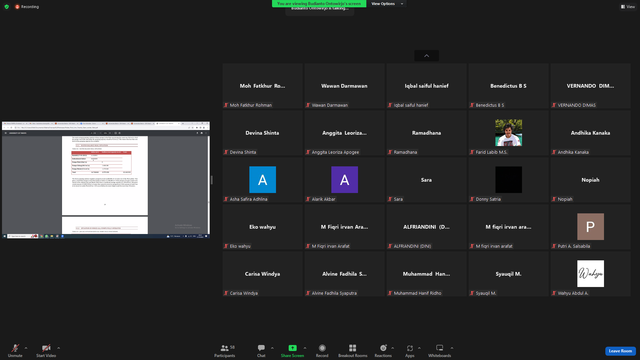Select ALFRIANDINI (DINI) participant tile
640x360 pixels.
point(427,227)
